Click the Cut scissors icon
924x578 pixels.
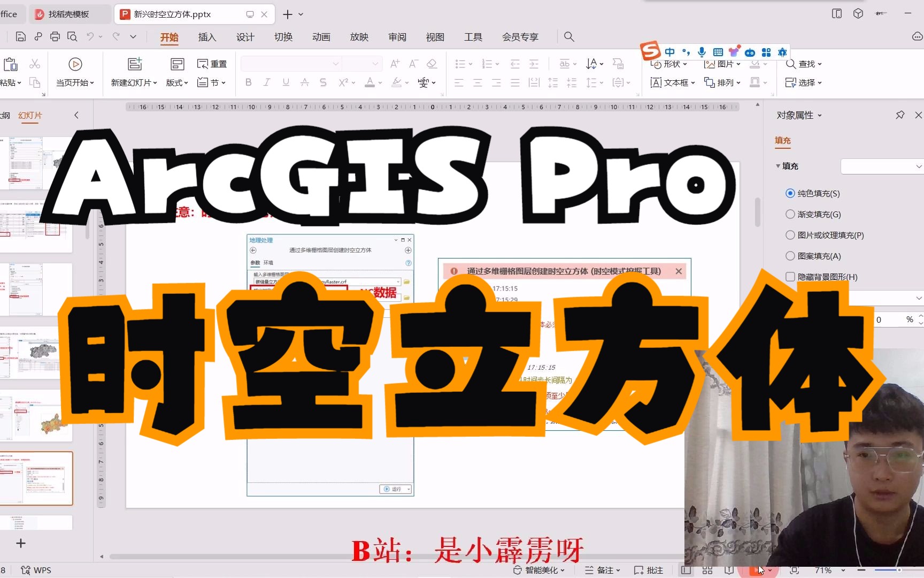coord(35,64)
